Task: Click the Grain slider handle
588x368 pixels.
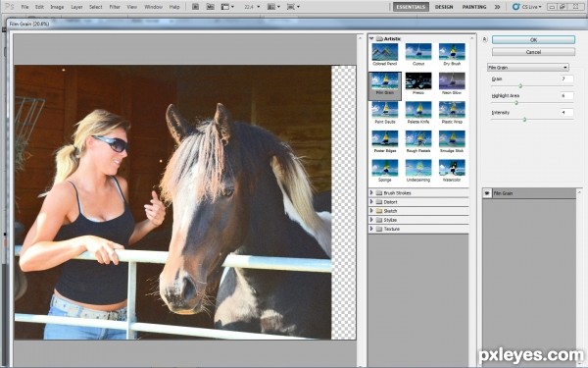Action: 520,86
